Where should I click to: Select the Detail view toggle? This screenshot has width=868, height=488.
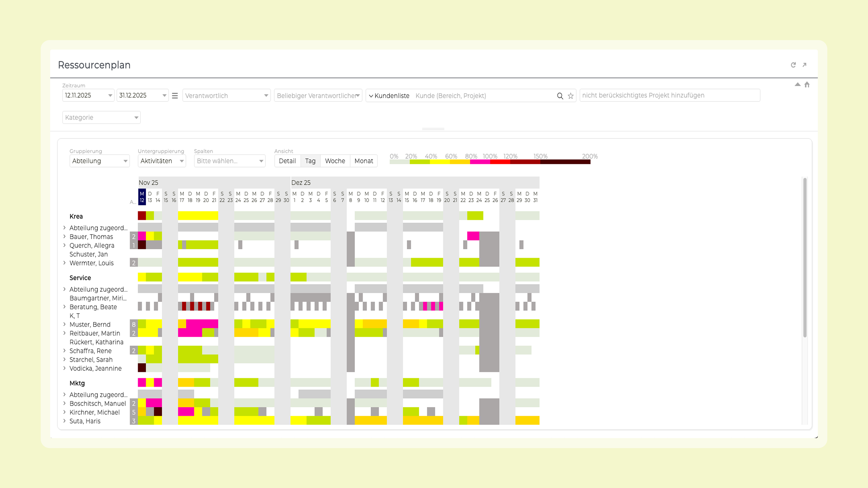pos(287,161)
